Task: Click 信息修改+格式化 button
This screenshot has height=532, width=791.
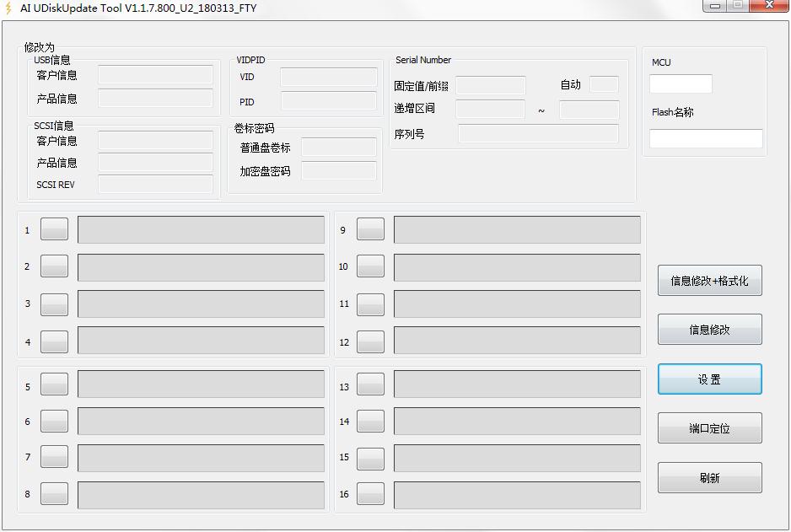Action: click(709, 281)
